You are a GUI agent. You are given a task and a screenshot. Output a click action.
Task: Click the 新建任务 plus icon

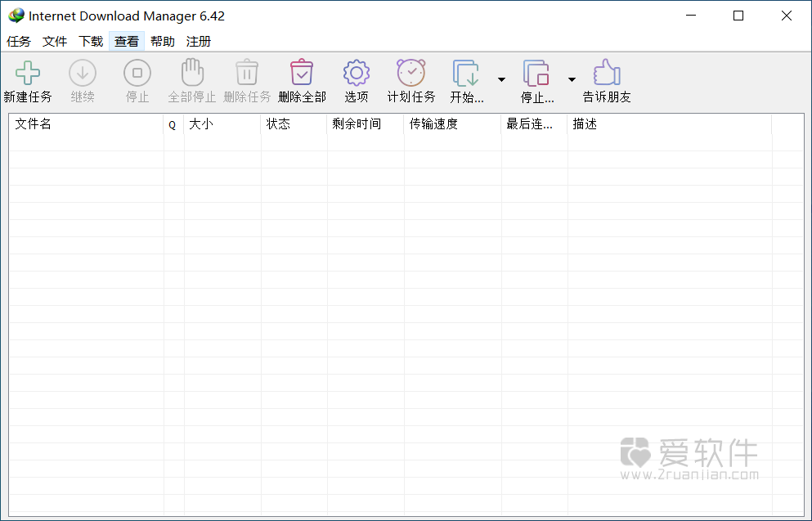point(28,73)
